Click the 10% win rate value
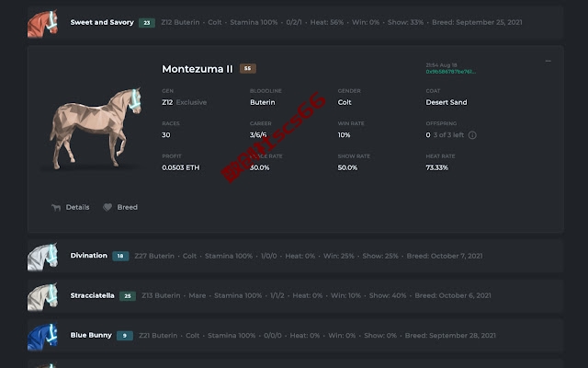The image size is (588, 368). pyautogui.click(x=344, y=135)
